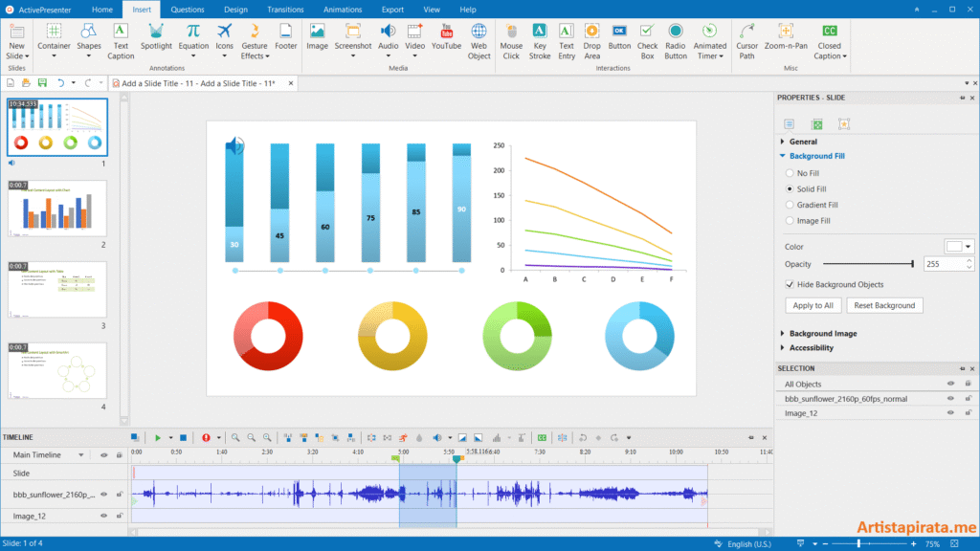Image resolution: width=980 pixels, height=551 pixels.
Task: Open the Export menu
Action: click(392, 10)
